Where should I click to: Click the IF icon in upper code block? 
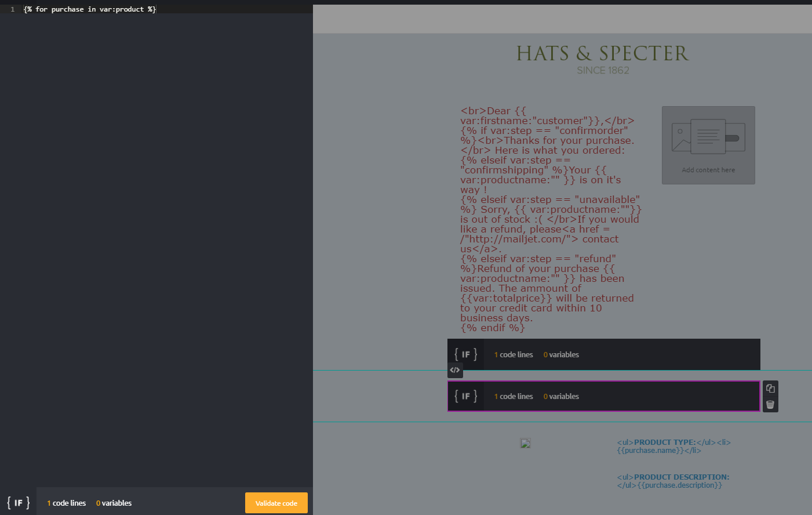pos(465,354)
